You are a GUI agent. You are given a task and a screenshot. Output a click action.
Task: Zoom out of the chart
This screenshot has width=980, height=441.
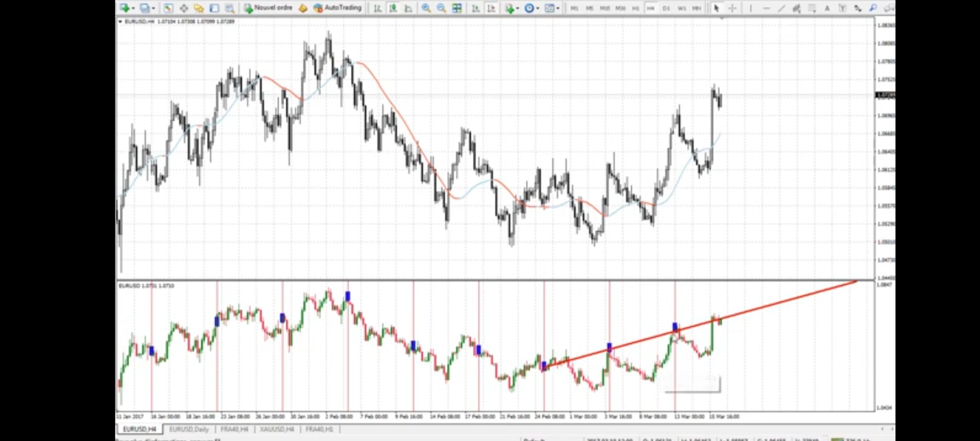click(441, 8)
